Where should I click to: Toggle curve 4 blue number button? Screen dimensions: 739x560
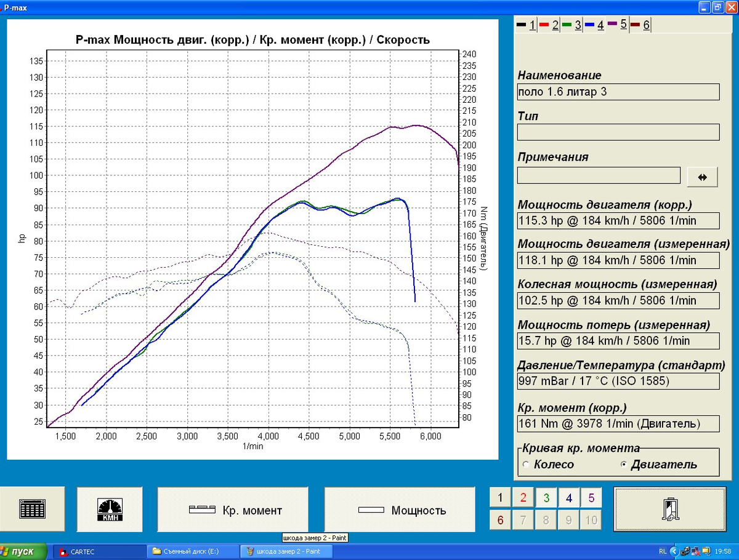pyautogui.click(x=568, y=497)
